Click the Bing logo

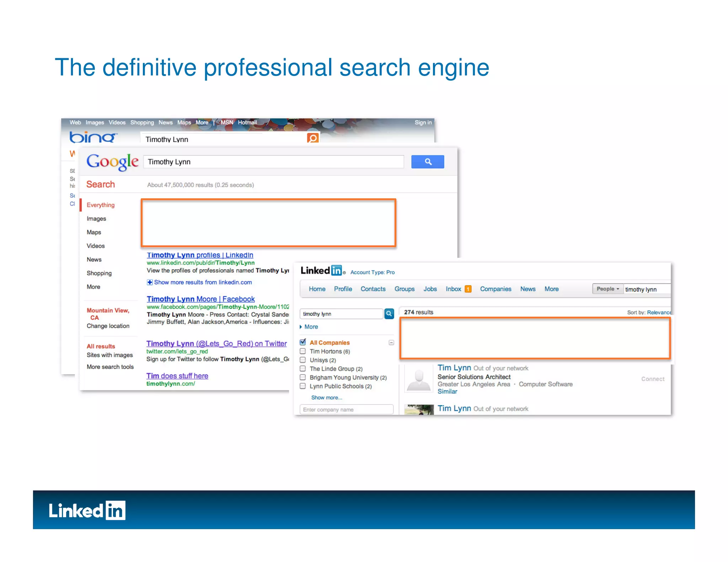(93, 137)
